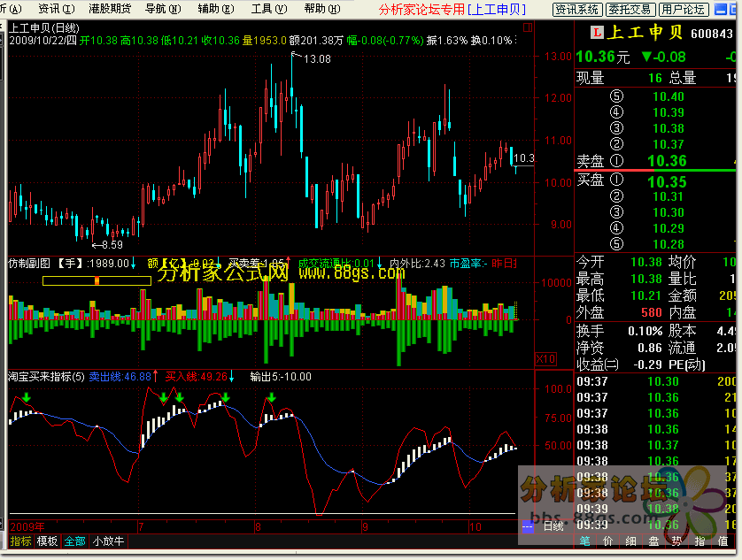This screenshot has width=742, height=560.
Task: Select the 价 tab in quote panel
Action: pos(608,541)
